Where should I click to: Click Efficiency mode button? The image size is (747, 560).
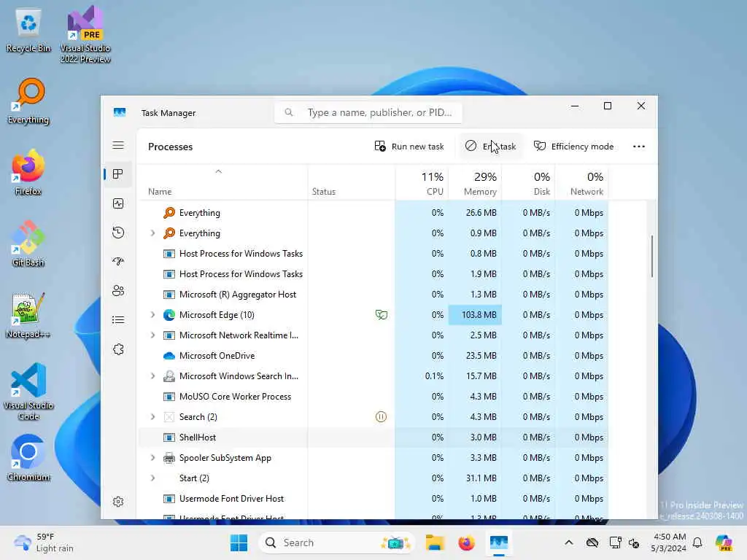click(573, 147)
